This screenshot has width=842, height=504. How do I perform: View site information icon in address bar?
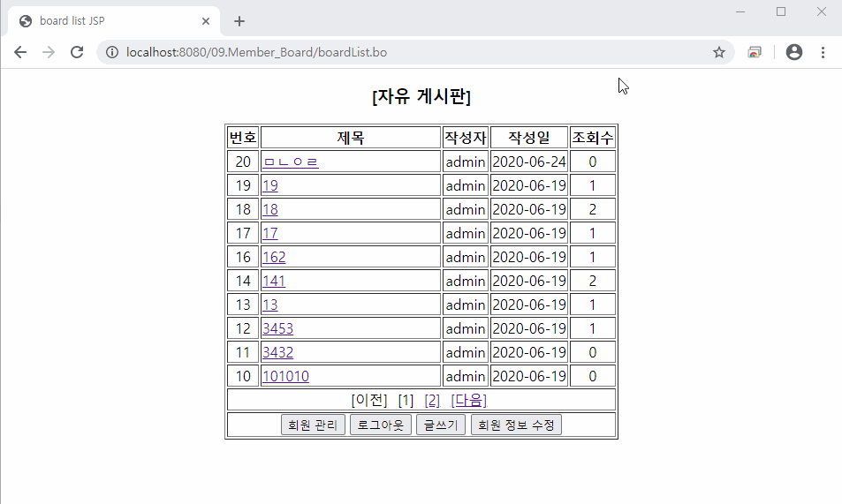click(x=111, y=52)
